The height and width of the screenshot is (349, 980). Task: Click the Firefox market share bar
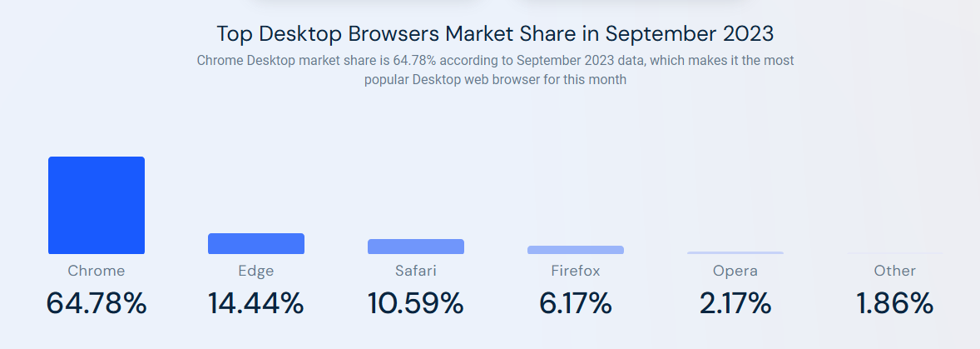[576, 250]
